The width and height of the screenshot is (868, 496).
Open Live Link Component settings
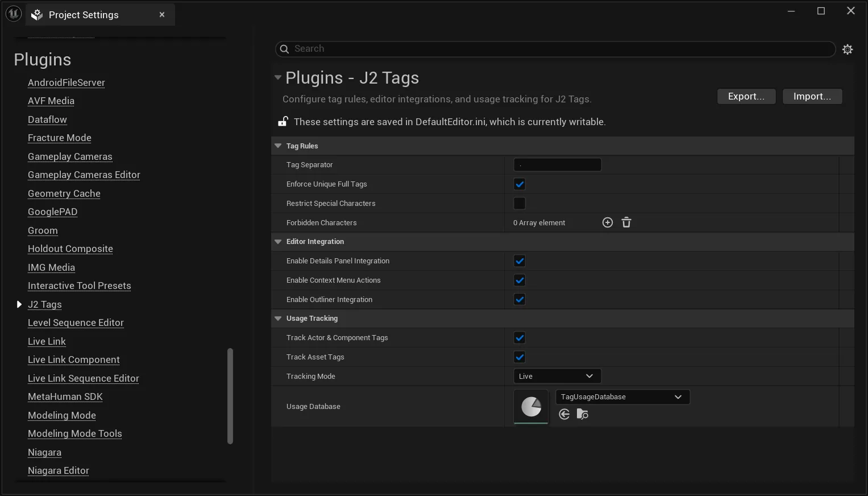74,359
